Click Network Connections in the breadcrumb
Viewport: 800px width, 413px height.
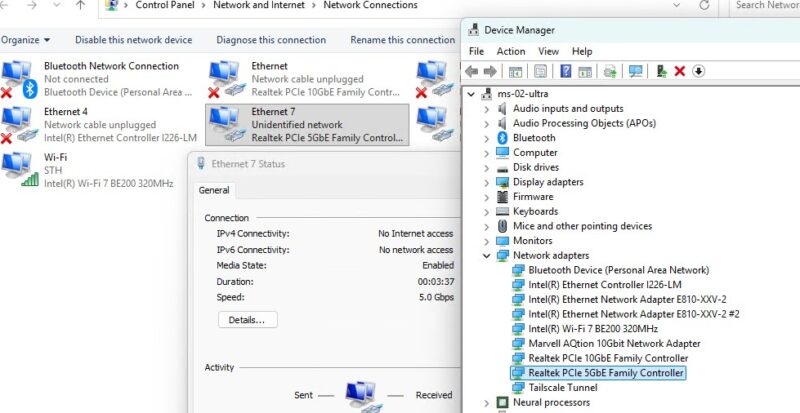(370, 5)
